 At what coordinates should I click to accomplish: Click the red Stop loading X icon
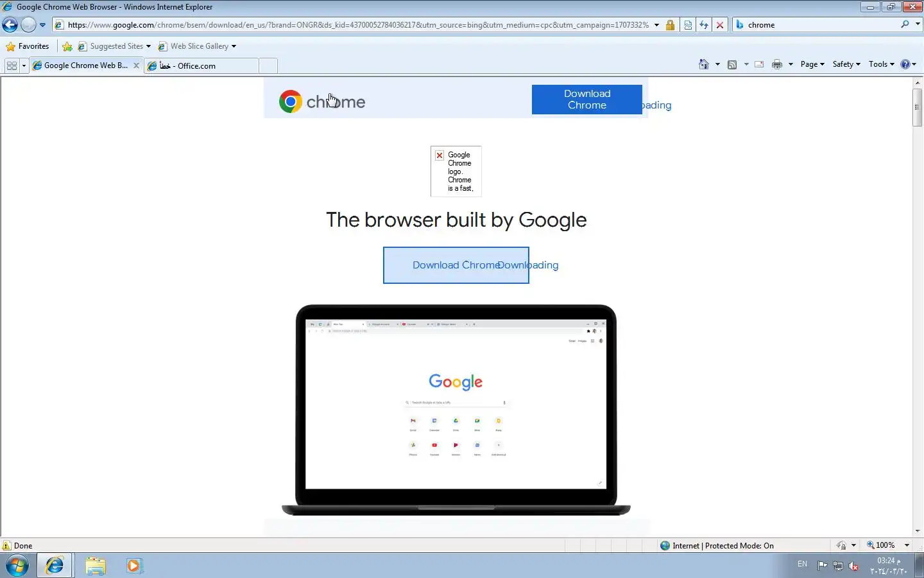pyautogui.click(x=720, y=25)
